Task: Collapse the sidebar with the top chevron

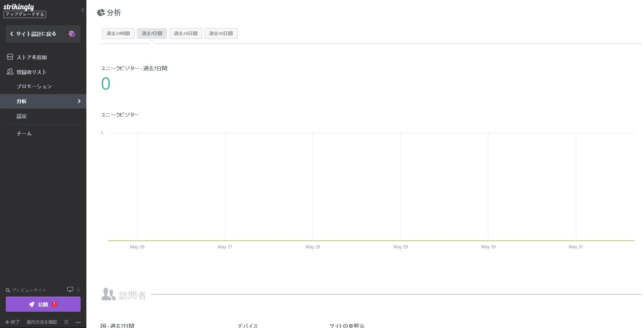Action: click(x=83, y=10)
